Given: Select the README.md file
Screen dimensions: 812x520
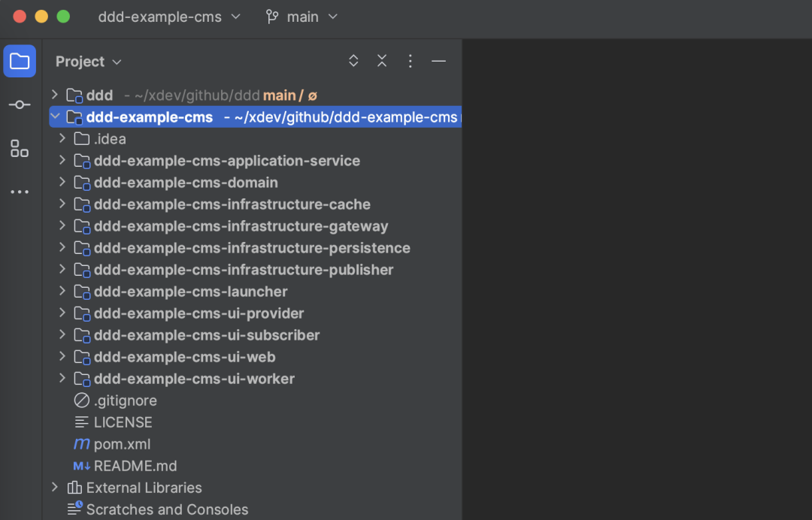Looking at the screenshot, I should point(135,466).
